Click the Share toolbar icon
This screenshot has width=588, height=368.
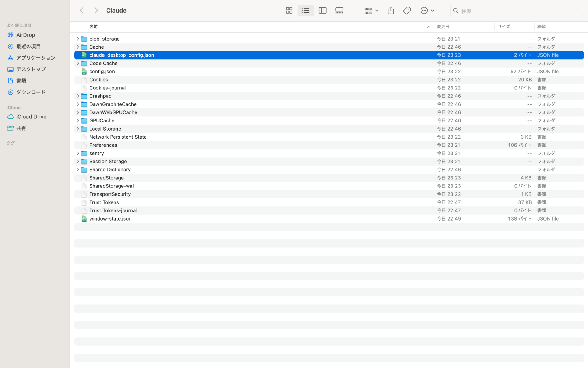click(390, 11)
